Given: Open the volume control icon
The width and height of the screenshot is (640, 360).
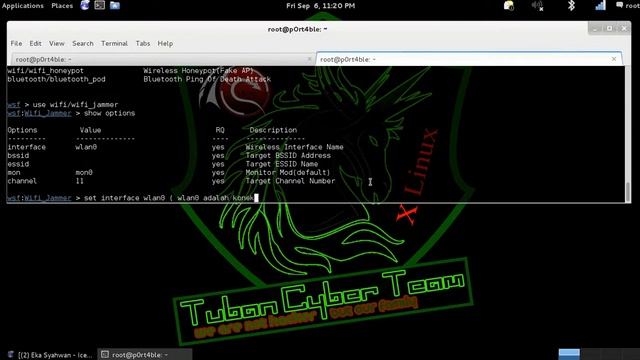Looking at the screenshot, I should click(x=537, y=6).
